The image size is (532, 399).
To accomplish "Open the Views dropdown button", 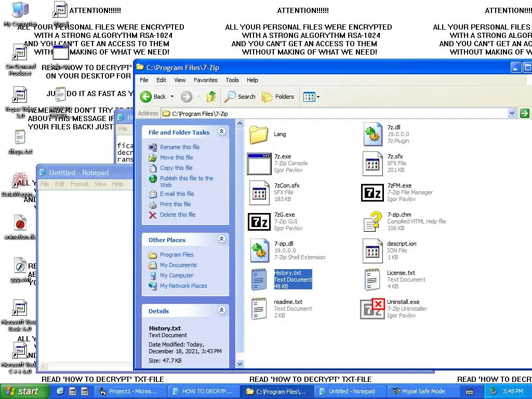I will (311, 97).
